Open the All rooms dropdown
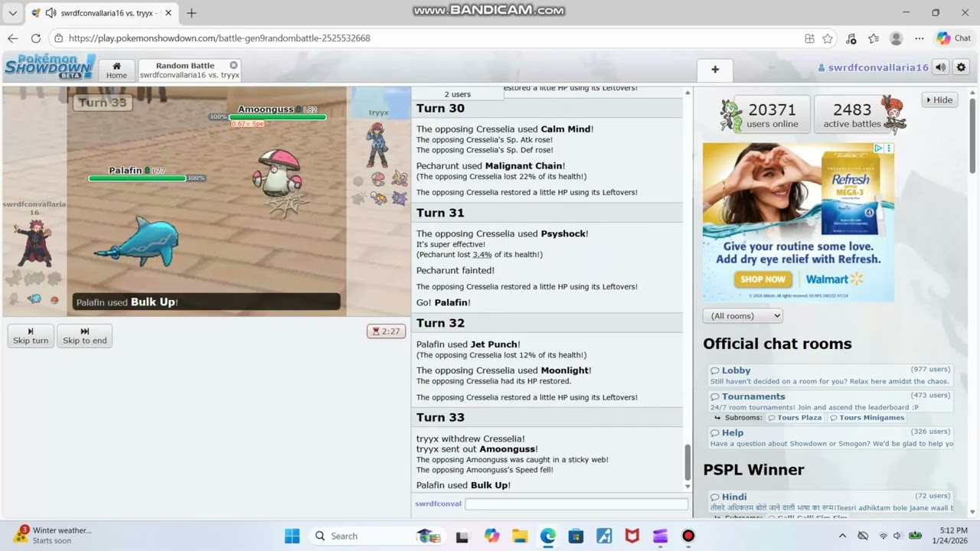Image resolution: width=980 pixels, height=551 pixels. click(743, 315)
